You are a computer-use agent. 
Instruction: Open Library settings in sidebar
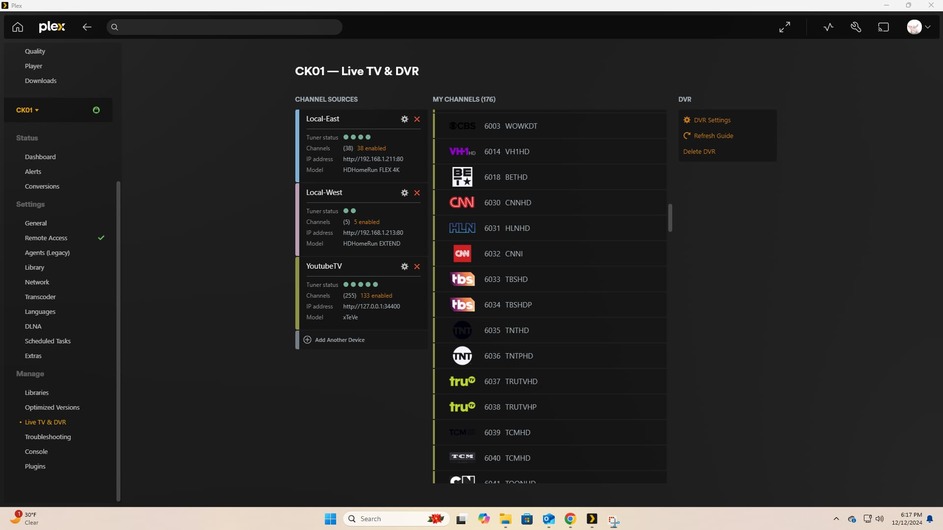click(x=34, y=268)
